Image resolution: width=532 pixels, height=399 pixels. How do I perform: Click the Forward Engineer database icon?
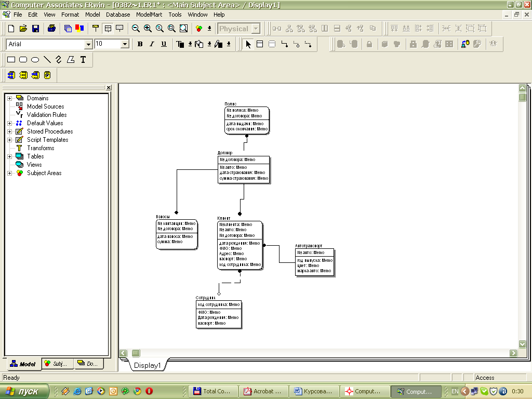(11, 75)
